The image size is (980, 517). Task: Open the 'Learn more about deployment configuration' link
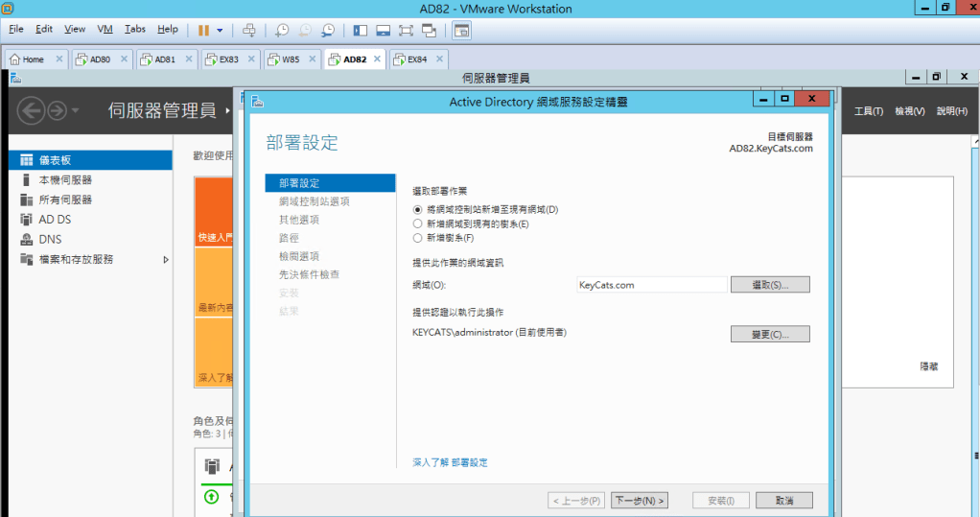450,462
